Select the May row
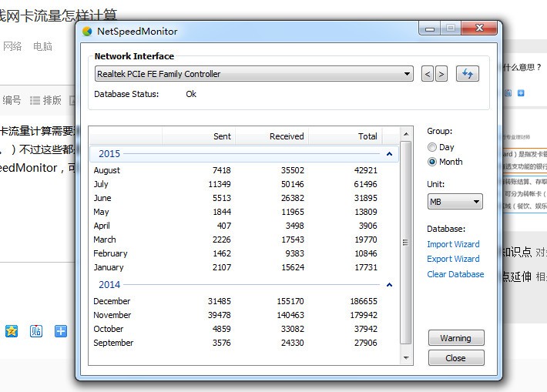This screenshot has width=547, height=392. click(243, 212)
